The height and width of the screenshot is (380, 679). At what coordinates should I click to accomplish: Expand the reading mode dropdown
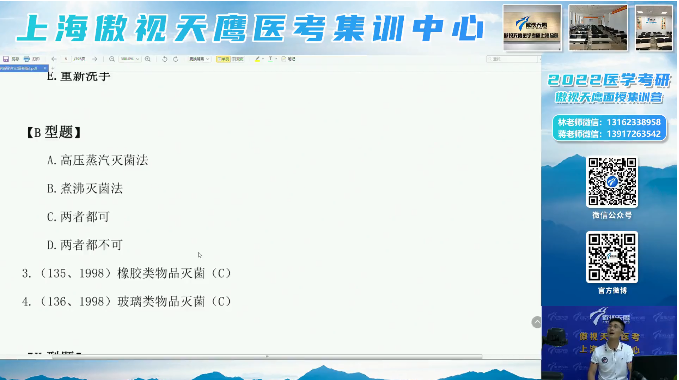coord(199,59)
